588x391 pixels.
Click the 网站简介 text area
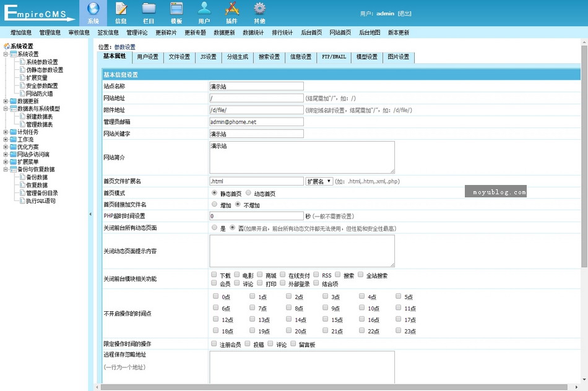[302, 157]
